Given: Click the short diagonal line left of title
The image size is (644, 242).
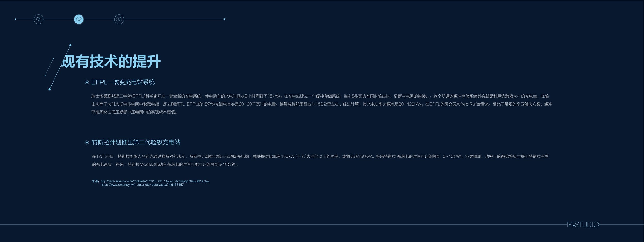Looking at the screenshot, I should (49, 67).
